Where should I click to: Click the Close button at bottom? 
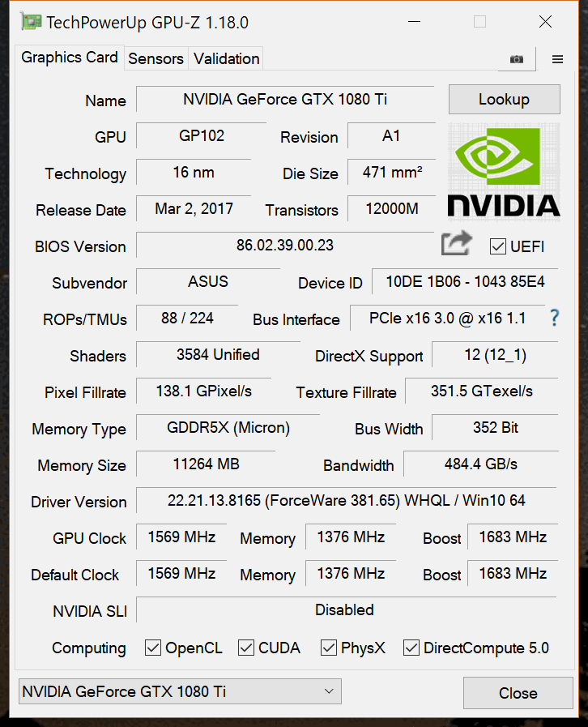pyautogui.click(x=518, y=693)
